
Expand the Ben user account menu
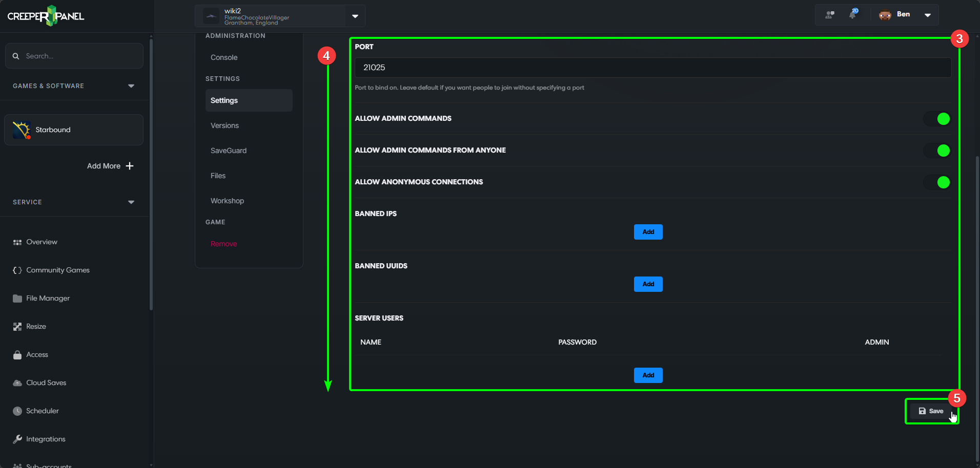click(x=927, y=15)
